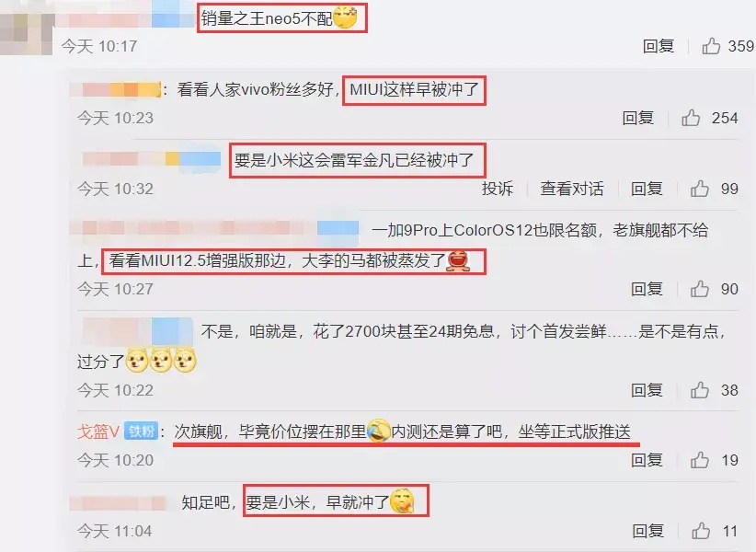Like the 11:04 comment with 11 likes
The image size is (756, 552).
701,531
